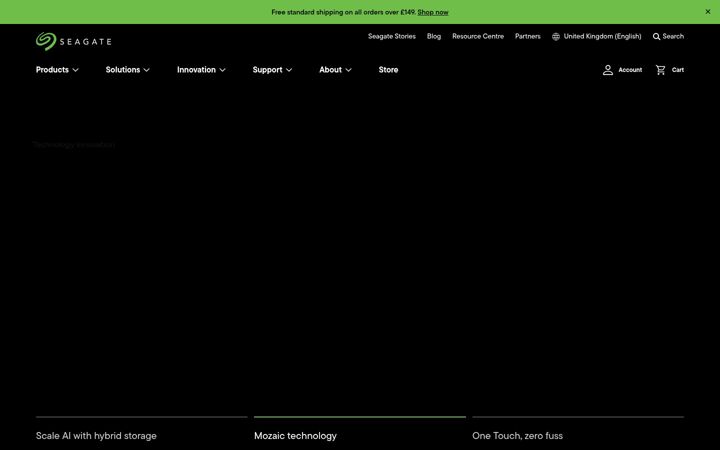Click the Seagate logo
This screenshot has height=450, width=720.
[x=73, y=41]
